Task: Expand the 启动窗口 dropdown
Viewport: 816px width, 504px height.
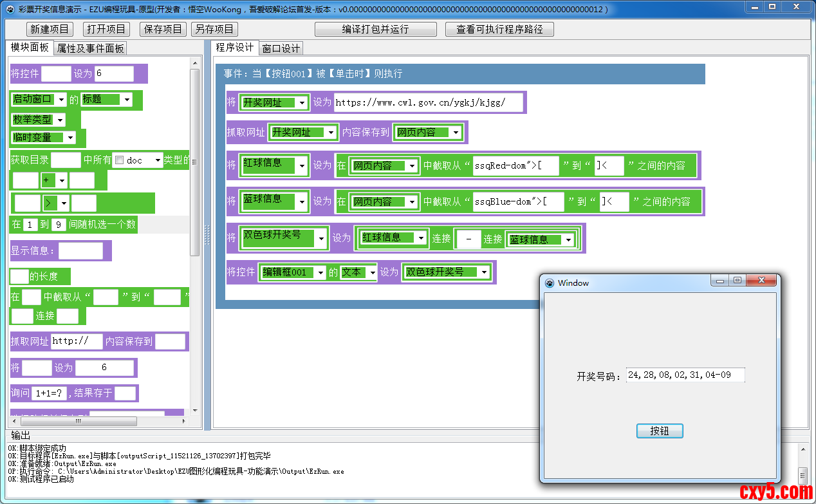Action: (x=60, y=100)
